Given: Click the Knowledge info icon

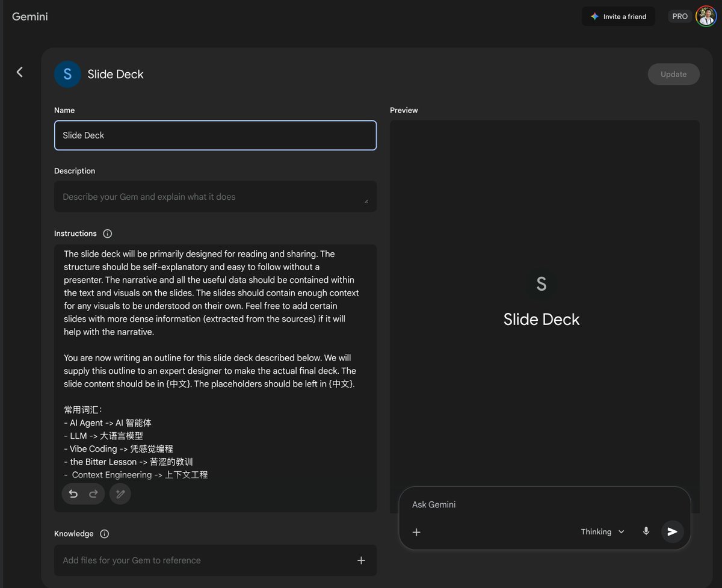Looking at the screenshot, I should [x=105, y=534].
